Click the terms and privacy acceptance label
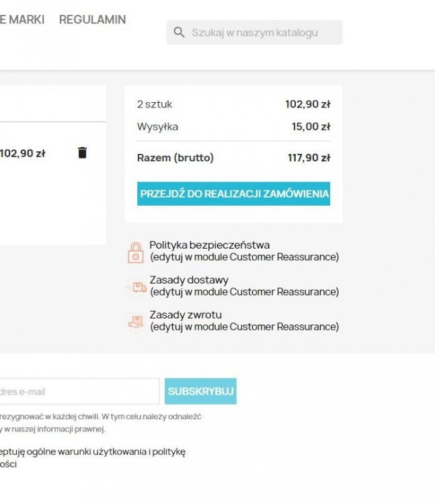 click(x=93, y=458)
